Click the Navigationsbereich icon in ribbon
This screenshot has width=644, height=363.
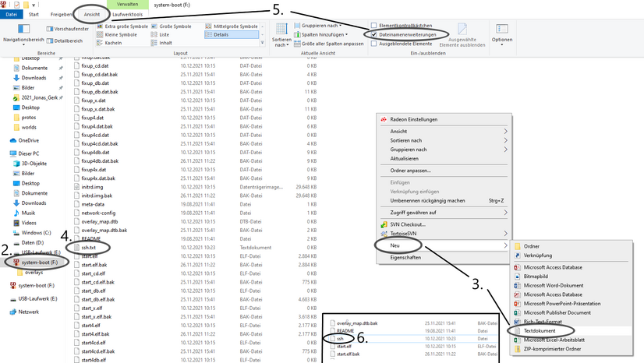pyautogui.click(x=21, y=29)
